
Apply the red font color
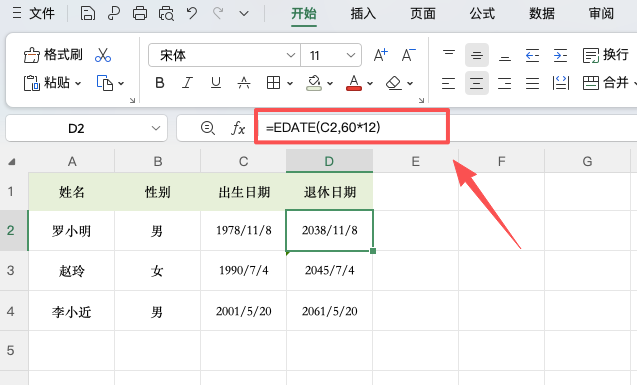(354, 83)
